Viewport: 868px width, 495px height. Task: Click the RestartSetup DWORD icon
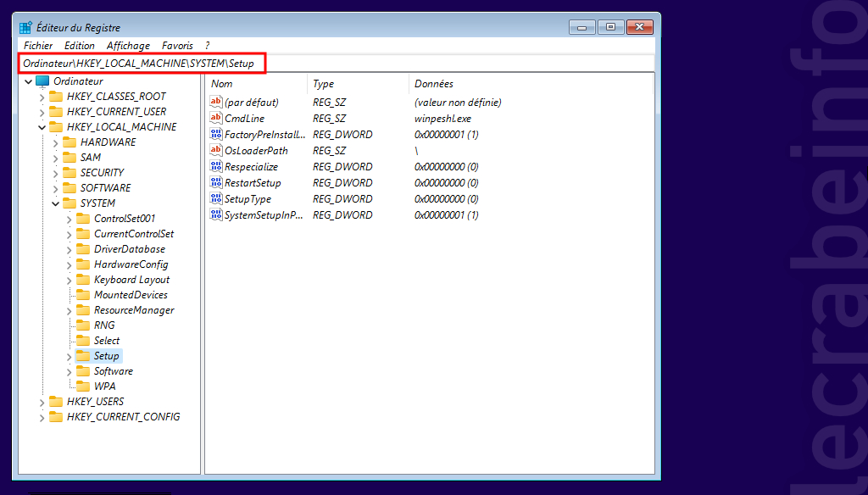(216, 182)
